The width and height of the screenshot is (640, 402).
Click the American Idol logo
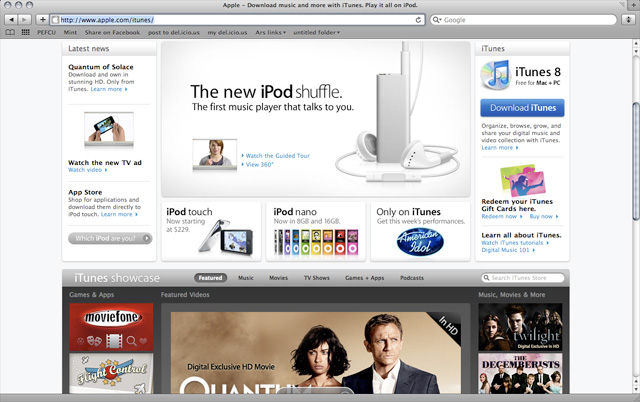(420, 242)
